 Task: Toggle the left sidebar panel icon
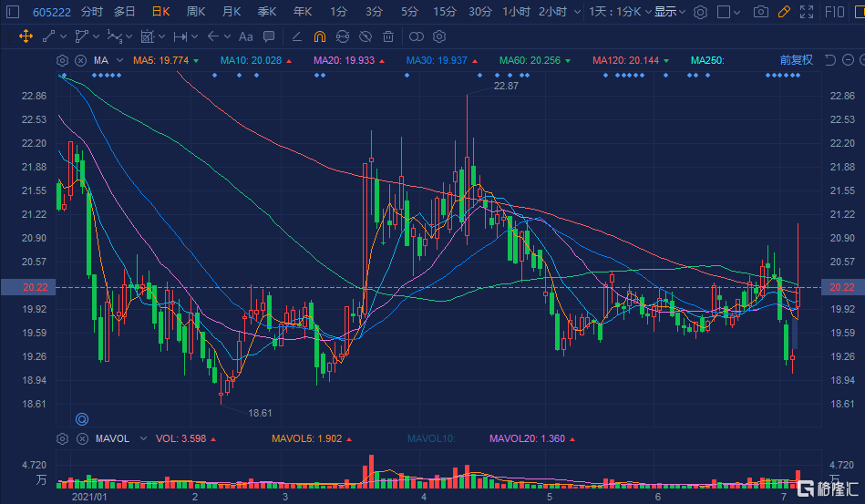pos(13,12)
